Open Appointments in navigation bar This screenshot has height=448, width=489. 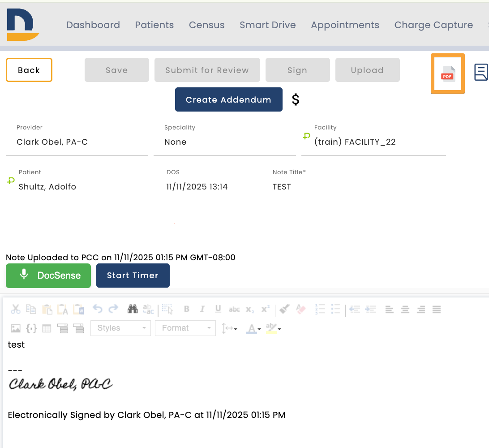point(345,25)
